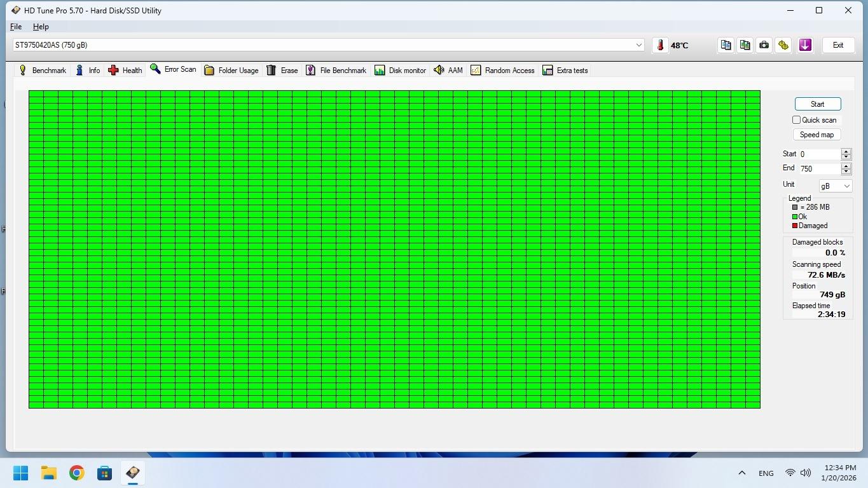Open File Explorer from taskbar

point(48,473)
